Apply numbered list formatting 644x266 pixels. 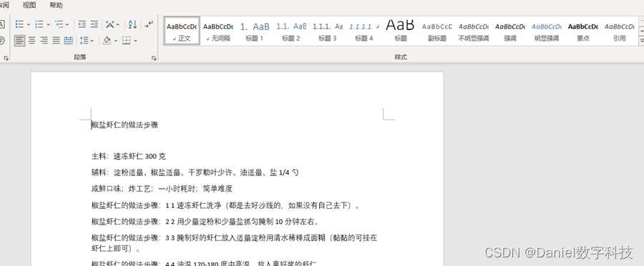39,24
